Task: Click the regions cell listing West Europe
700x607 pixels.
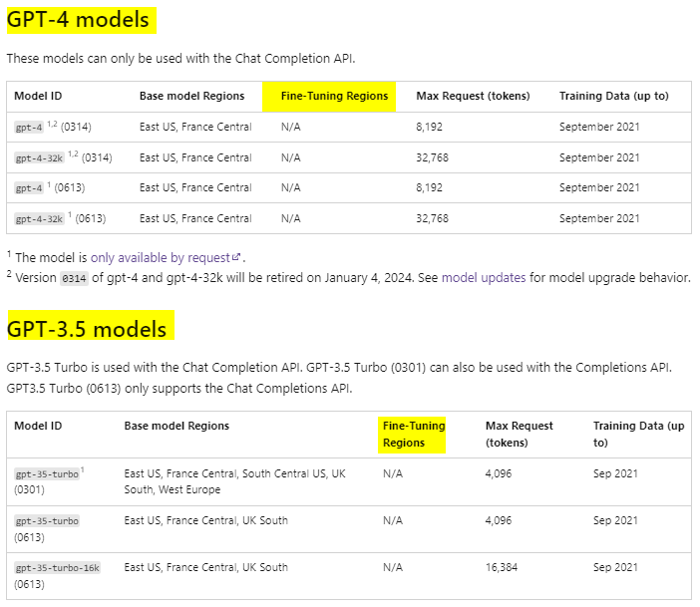Action: (234, 481)
